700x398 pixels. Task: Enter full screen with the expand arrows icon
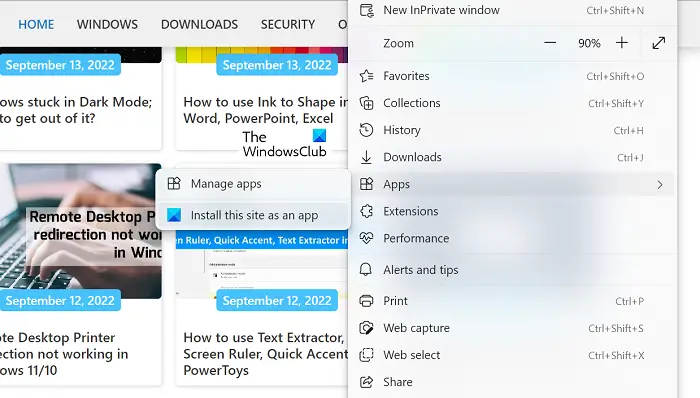(659, 43)
